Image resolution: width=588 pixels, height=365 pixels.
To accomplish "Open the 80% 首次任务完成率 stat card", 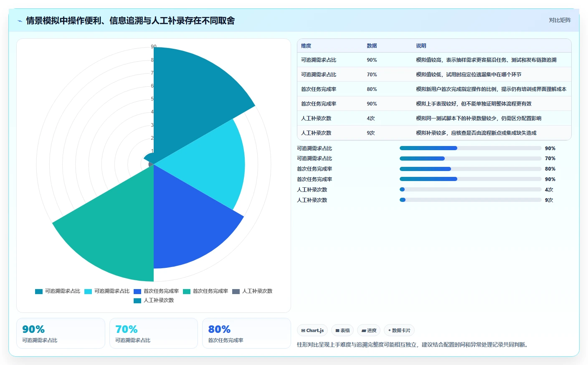I will (246, 333).
